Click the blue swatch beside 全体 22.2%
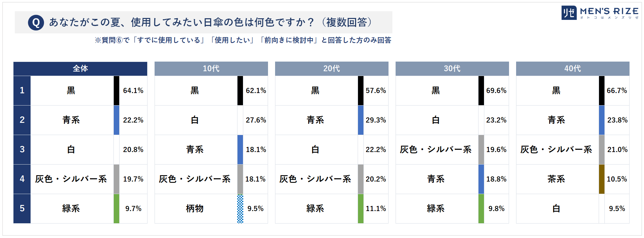Viewport: 644px width, 238px height. [x=116, y=120]
